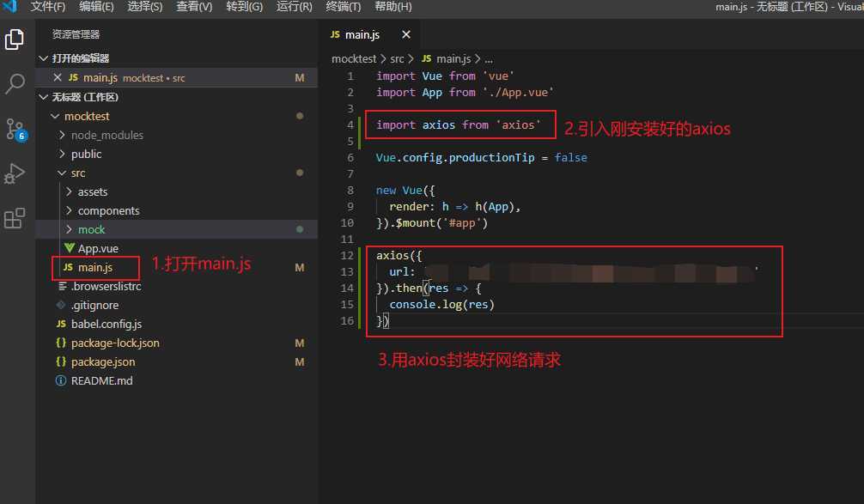Click the 资源管理器 panel title

tap(76, 34)
